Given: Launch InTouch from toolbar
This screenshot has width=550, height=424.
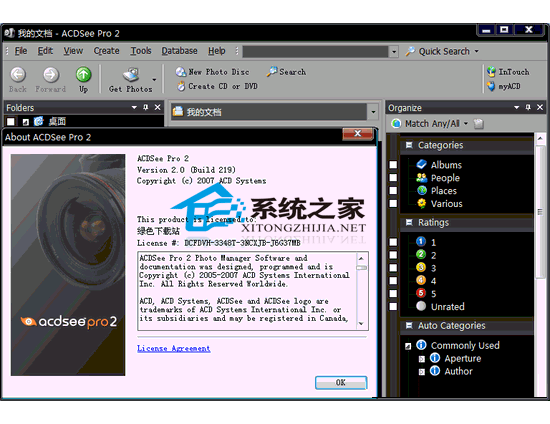Looking at the screenshot, I should point(508,72).
